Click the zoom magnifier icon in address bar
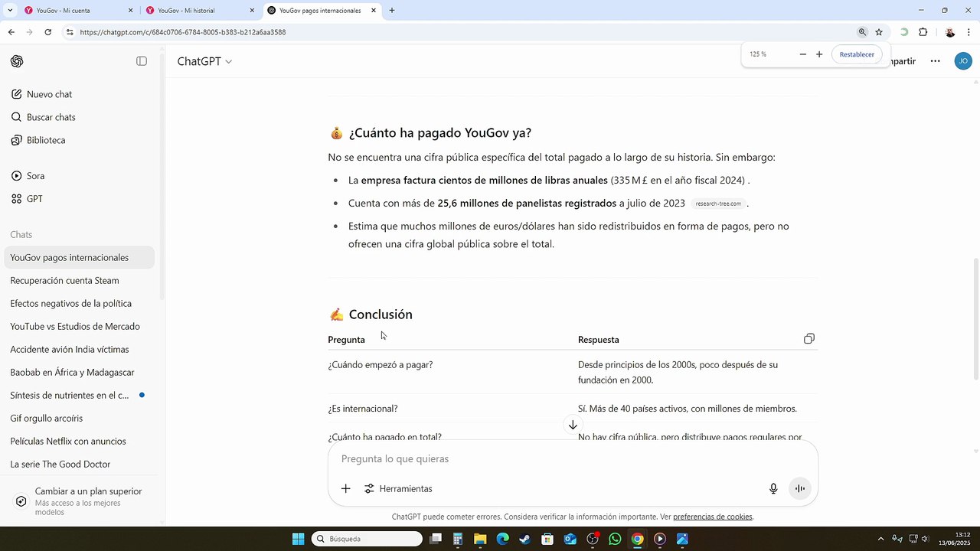This screenshot has height=551, width=980. coord(862,32)
